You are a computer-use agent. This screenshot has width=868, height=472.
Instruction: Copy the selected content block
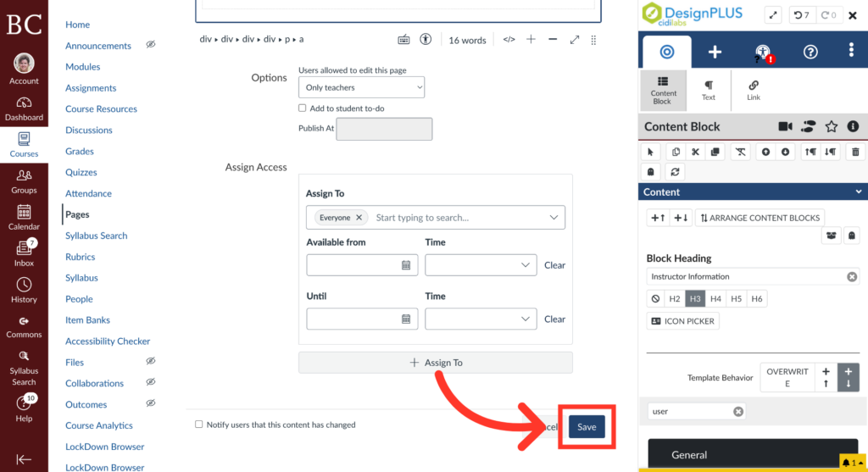[676, 153]
